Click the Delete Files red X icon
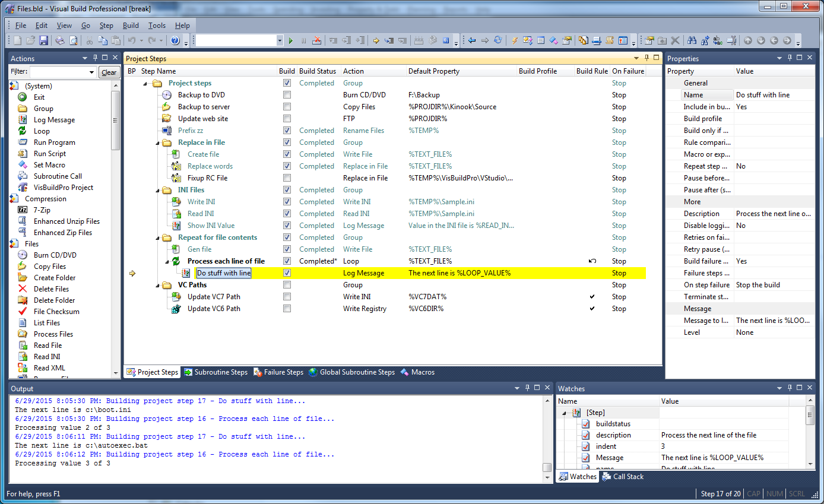The height and width of the screenshot is (504, 824). tap(23, 289)
